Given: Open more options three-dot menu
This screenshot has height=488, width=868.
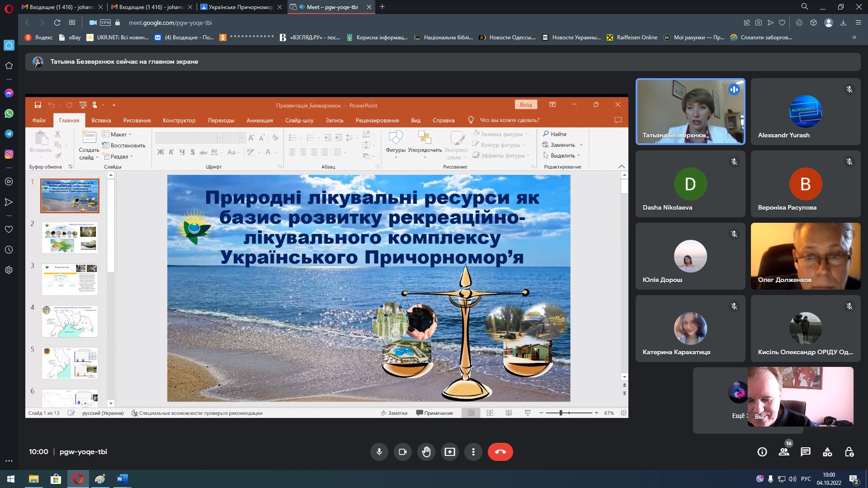Looking at the screenshot, I should [x=473, y=452].
